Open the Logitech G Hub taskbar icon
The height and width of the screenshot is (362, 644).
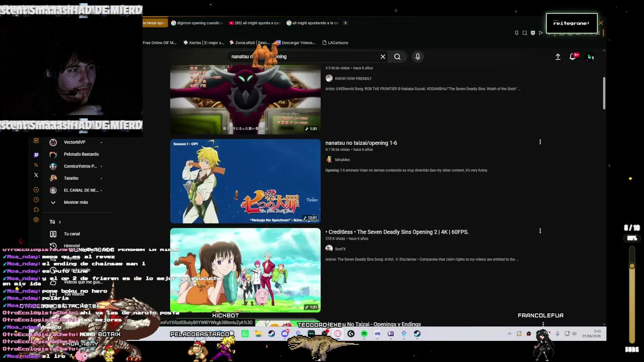351,334
